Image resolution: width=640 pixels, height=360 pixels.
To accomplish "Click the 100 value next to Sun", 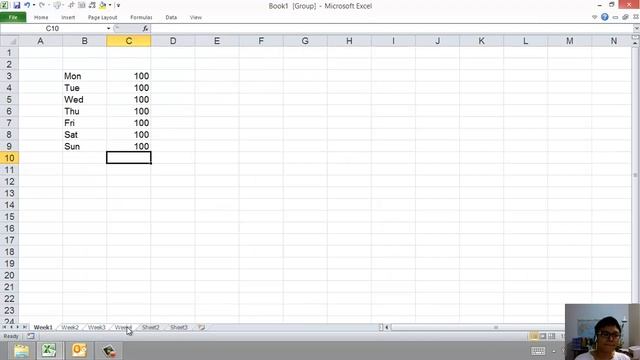I will (x=129, y=146).
